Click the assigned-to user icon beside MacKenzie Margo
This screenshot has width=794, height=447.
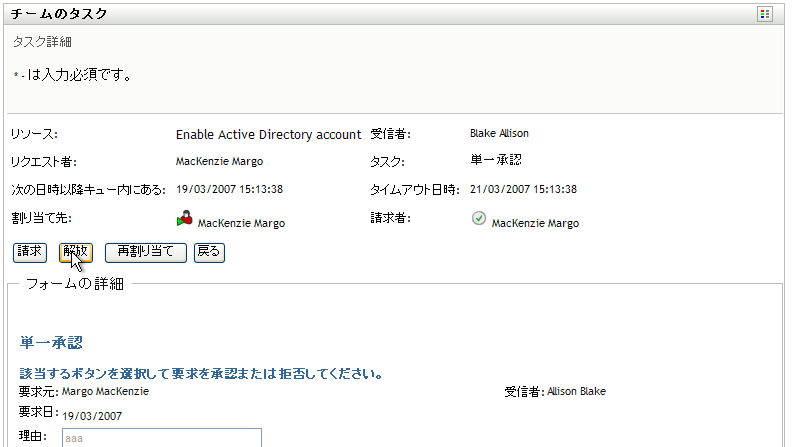tap(184, 218)
